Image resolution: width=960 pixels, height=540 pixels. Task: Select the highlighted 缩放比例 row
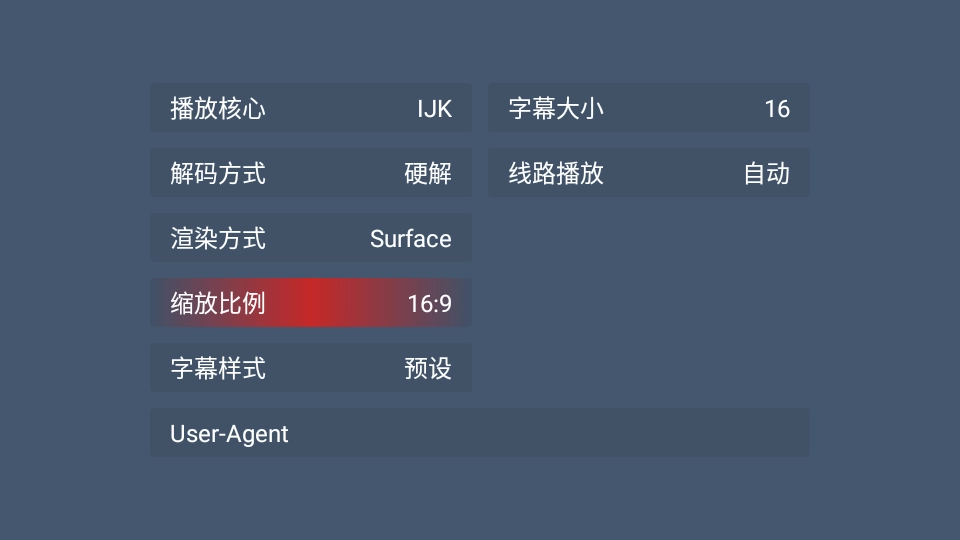point(310,303)
